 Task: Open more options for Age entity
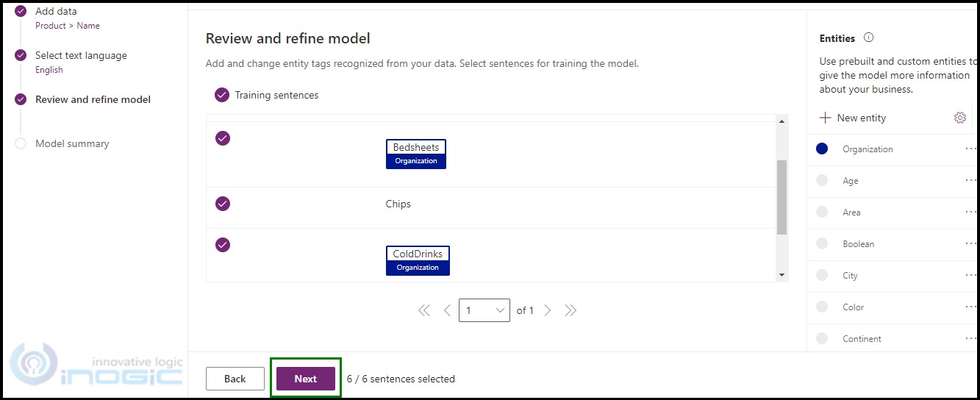tap(971, 180)
